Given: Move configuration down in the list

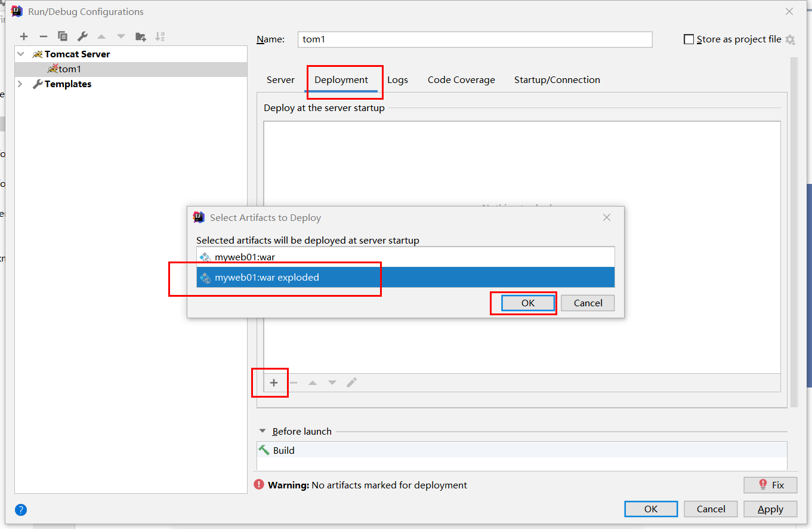Looking at the screenshot, I should pos(121,36).
